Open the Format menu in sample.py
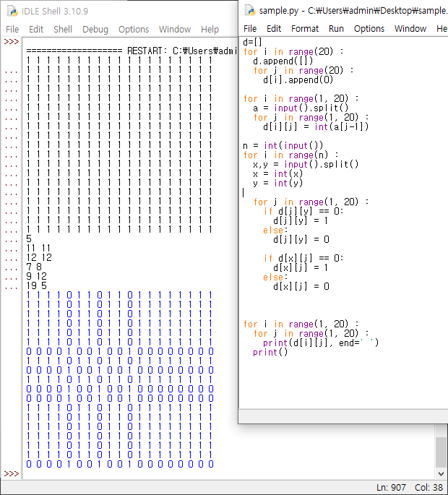Image resolution: width=448 pixels, height=495 pixels. [x=305, y=29]
